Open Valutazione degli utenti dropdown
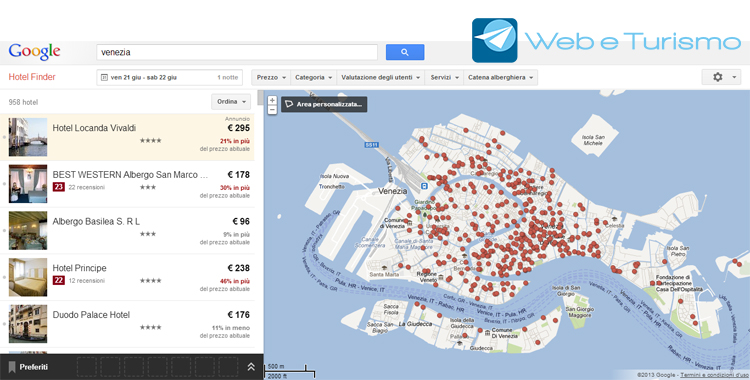The height and width of the screenshot is (380, 750). coord(380,77)
